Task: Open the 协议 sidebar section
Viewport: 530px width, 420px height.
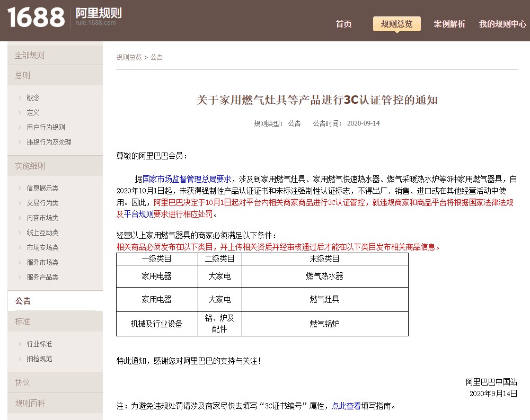Action: click(x=55, y=382)
